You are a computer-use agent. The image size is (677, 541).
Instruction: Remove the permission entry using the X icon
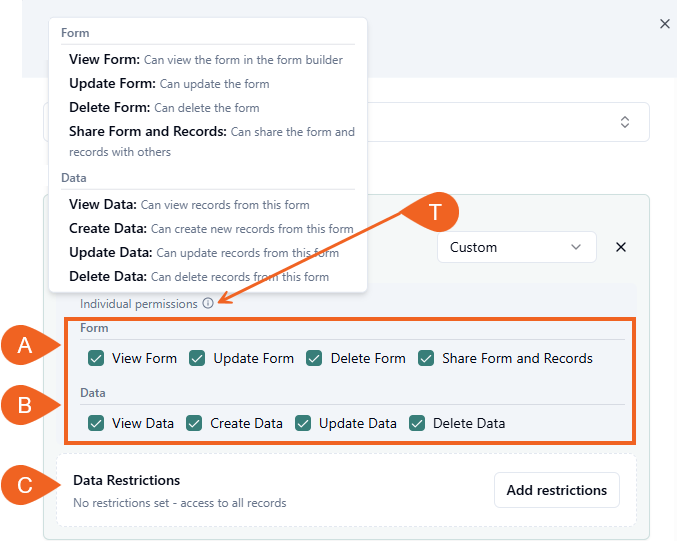[620, 247]
